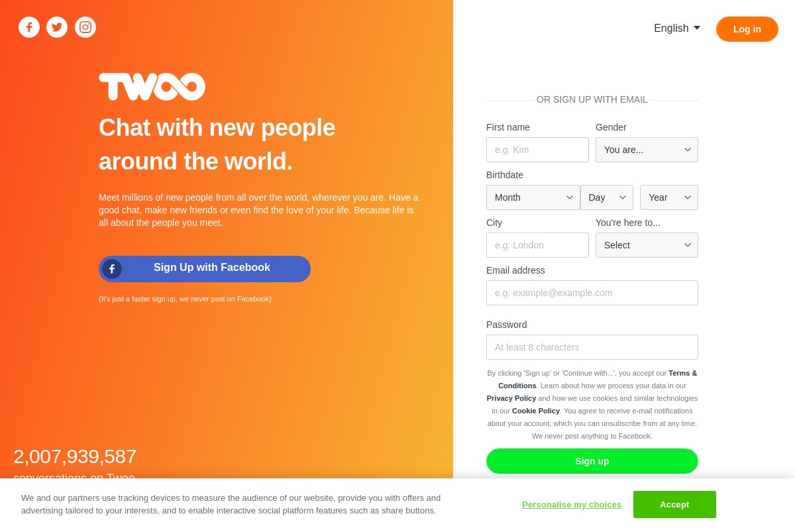Open the English language selector
The height and width of the screenshot is (532, 795).
tap(676, 28)
